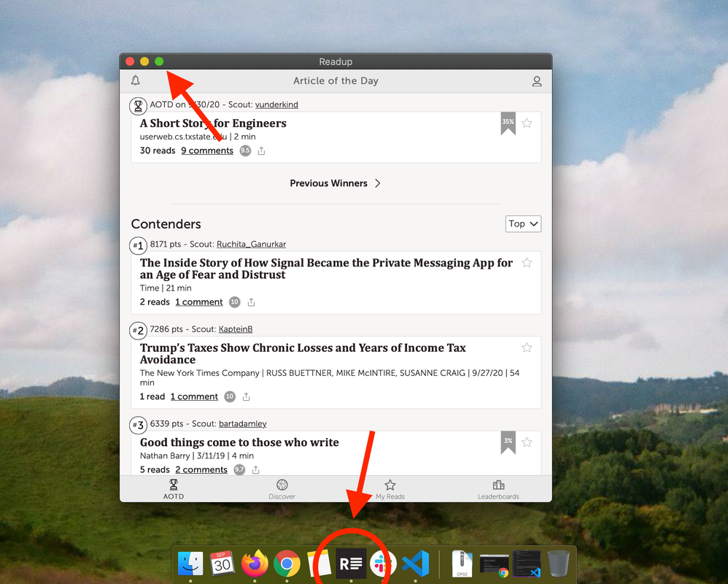The width and height of the screenshot is (728, 584).
Task: Open the Top sort dropdown
Action: coord(523,224)
